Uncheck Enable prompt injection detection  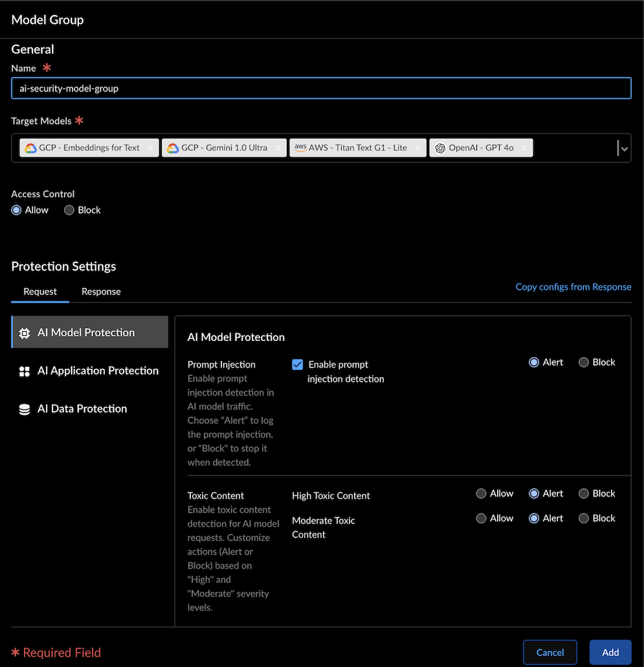298,365
